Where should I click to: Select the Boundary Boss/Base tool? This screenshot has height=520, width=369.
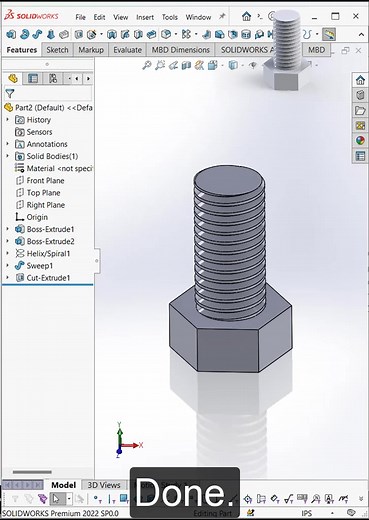click(64, 34)
